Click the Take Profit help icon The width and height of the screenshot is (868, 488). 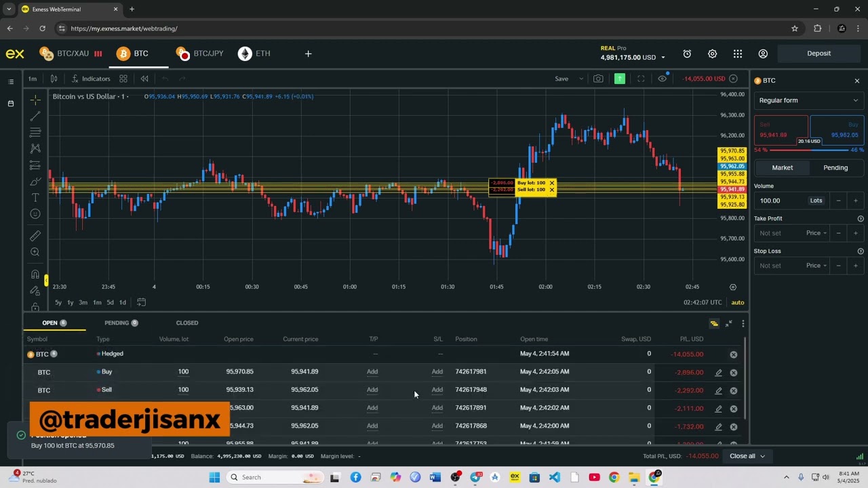pyautogui.click(x=861, y=219)
